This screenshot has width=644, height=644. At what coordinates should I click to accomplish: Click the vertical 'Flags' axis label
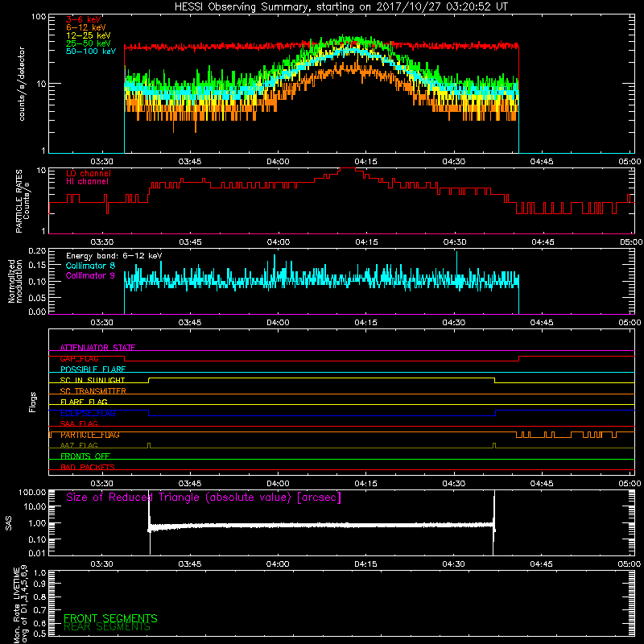[33, 402]
